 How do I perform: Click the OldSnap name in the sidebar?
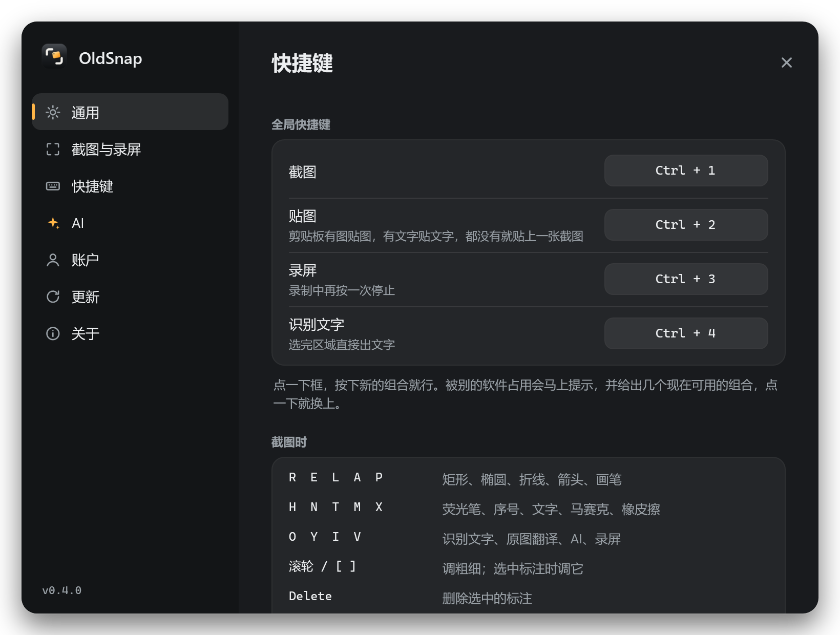coord(111,58)
